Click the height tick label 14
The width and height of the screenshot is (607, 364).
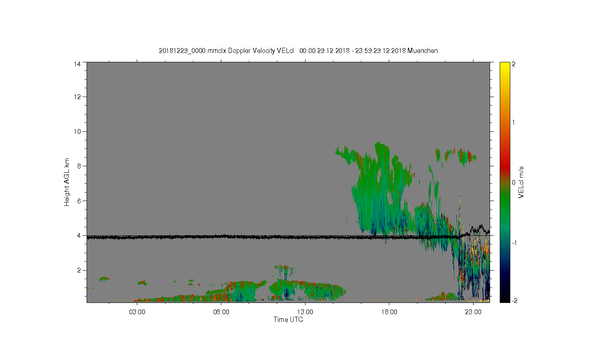coord(77,64)
